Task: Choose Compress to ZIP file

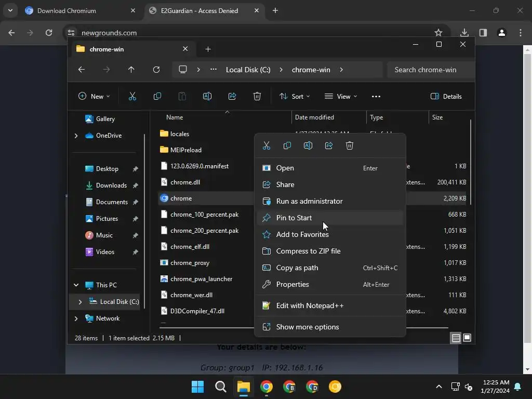Action: click(x=330, y=251)
